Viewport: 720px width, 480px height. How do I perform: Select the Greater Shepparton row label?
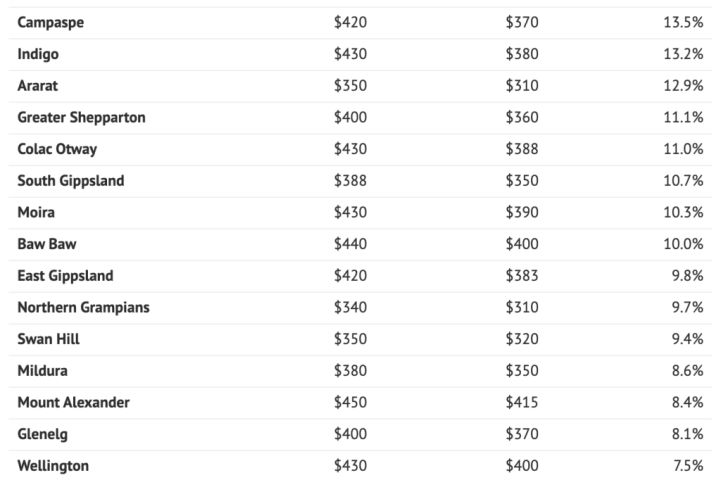pos(81,118)
